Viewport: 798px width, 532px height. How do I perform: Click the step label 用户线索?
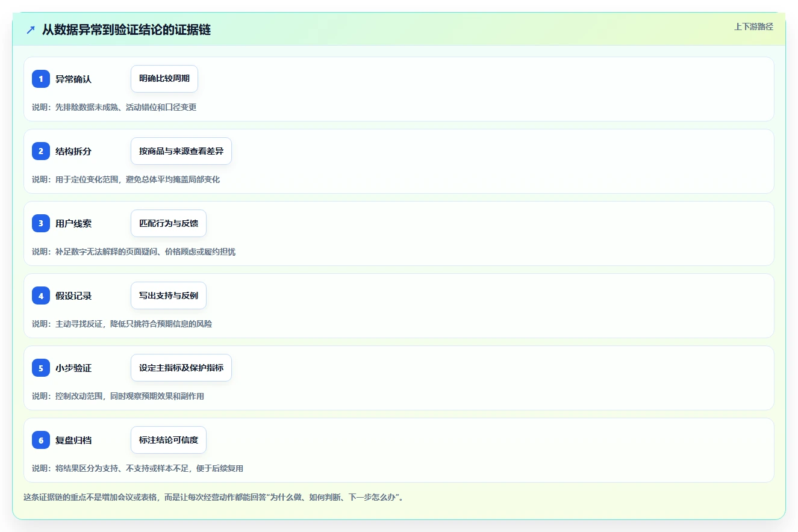[x=73, y=223]
